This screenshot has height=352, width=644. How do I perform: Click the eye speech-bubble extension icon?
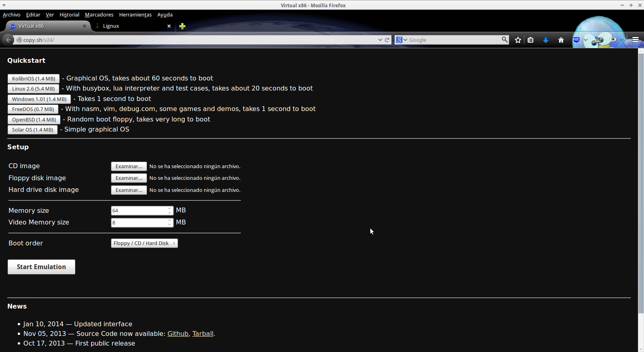point(613,39)
